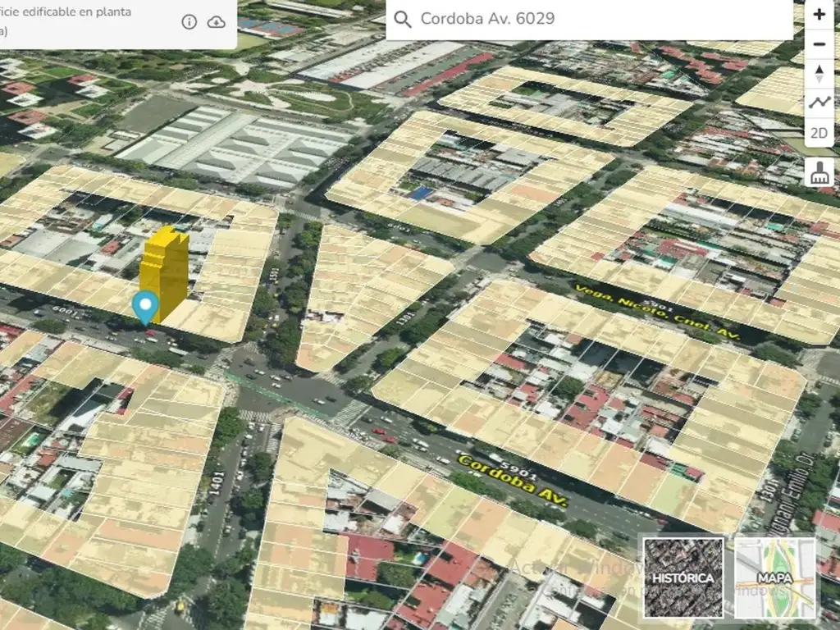Switch to the Histórica imagery basemap

click(683, 577)
